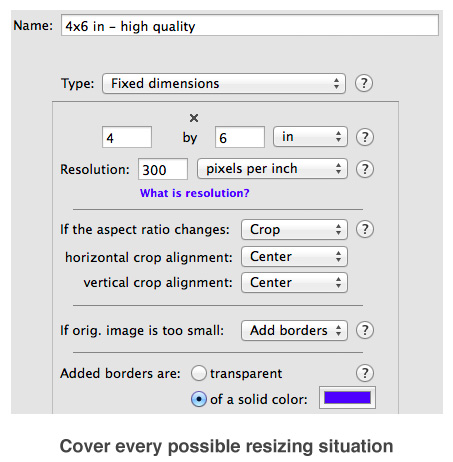Follow the What is resolution? link
This screenshot has width=453, height=462.
[195, 193]
